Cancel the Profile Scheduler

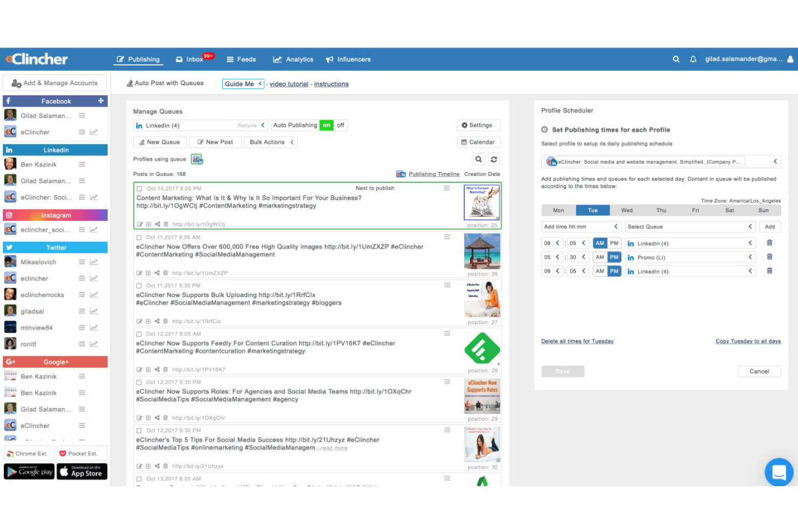[759, 371]
